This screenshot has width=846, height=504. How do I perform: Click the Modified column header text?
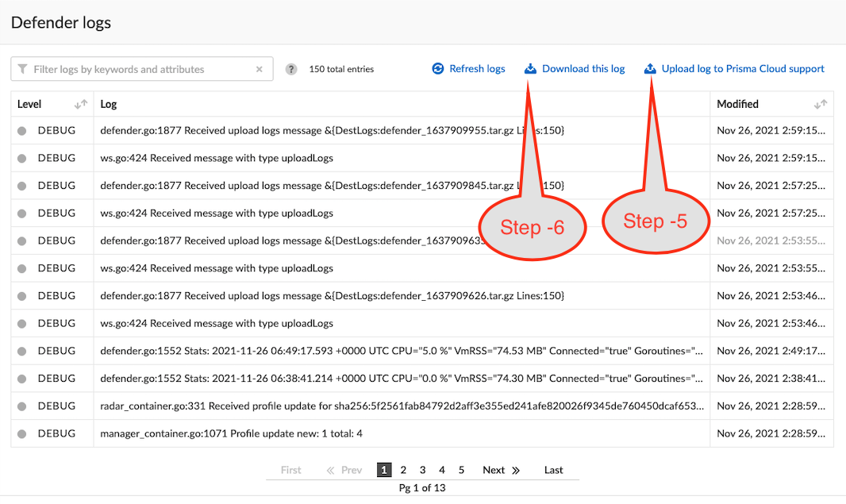click(x=737, y=104)
